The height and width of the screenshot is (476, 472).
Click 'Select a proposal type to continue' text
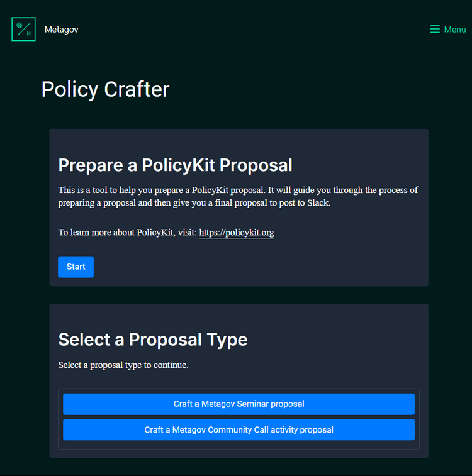[123, 365]
